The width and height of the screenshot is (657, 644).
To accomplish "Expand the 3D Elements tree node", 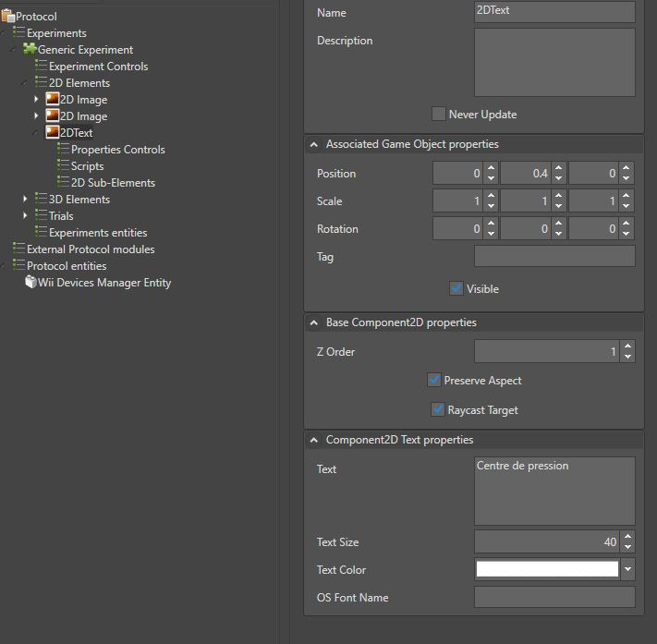I will click(x=25, y=199).
